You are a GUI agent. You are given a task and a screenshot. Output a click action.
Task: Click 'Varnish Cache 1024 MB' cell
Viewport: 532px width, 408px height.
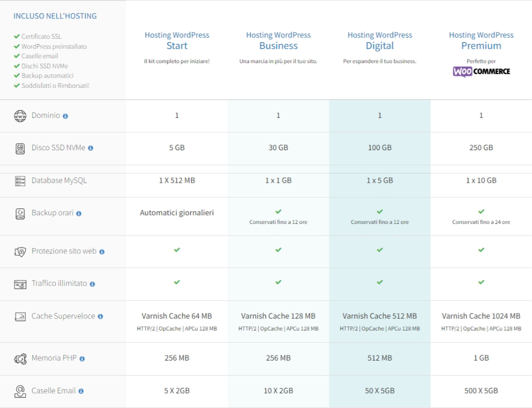pos(481,316)
